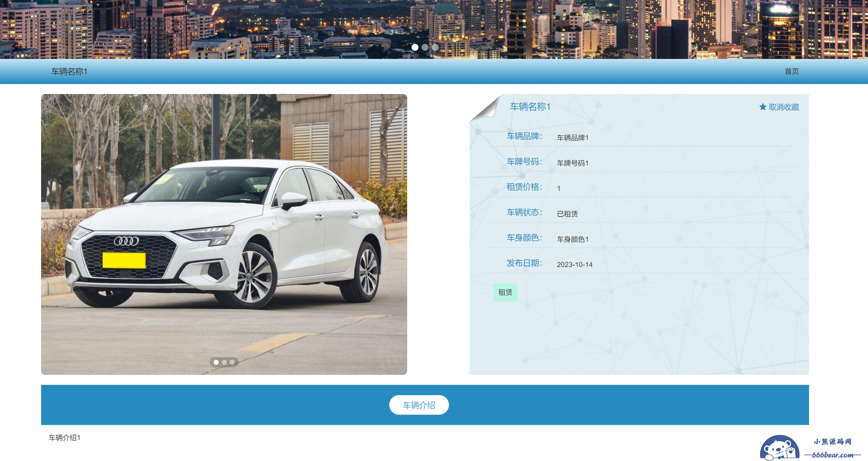Open the 车辆介绍 tab
868x461 pixels.
coord(419,405)
